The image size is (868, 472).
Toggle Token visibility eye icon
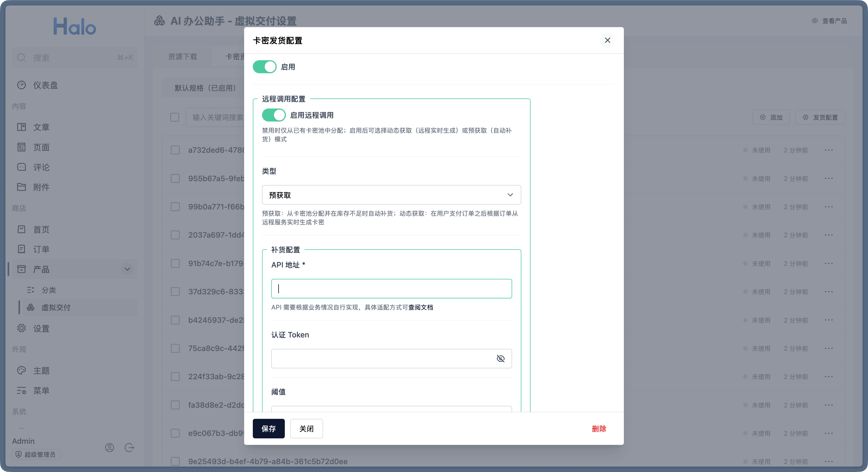[500, 358]
